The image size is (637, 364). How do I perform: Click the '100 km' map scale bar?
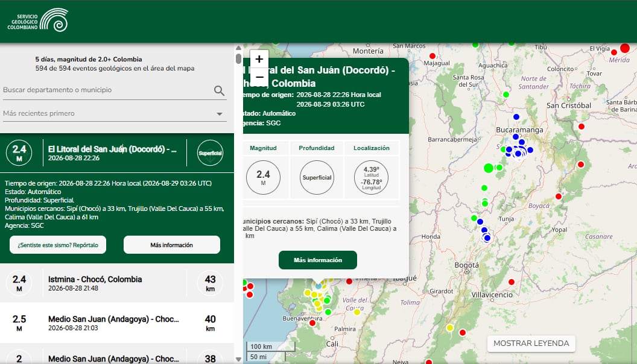point(270,347)
